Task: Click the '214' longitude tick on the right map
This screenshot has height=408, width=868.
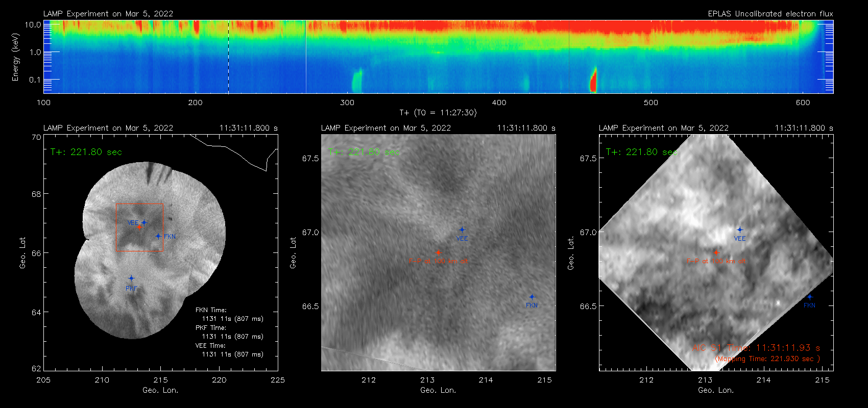Action: tap(764, 380)
